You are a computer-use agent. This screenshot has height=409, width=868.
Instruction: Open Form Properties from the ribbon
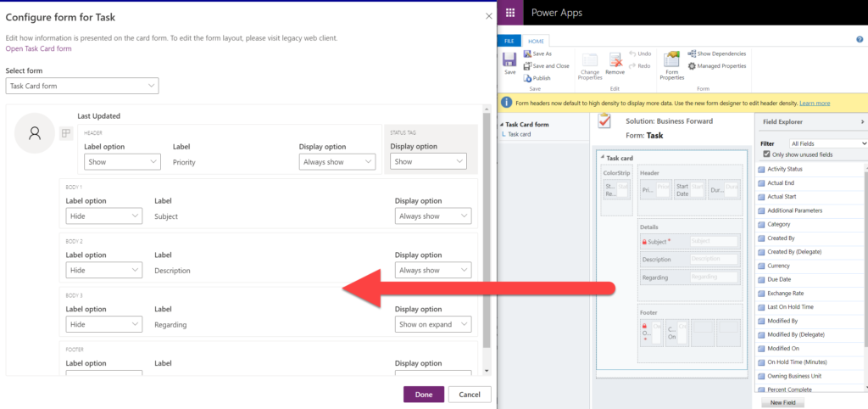pyautogui.click(x=671, y=66)
